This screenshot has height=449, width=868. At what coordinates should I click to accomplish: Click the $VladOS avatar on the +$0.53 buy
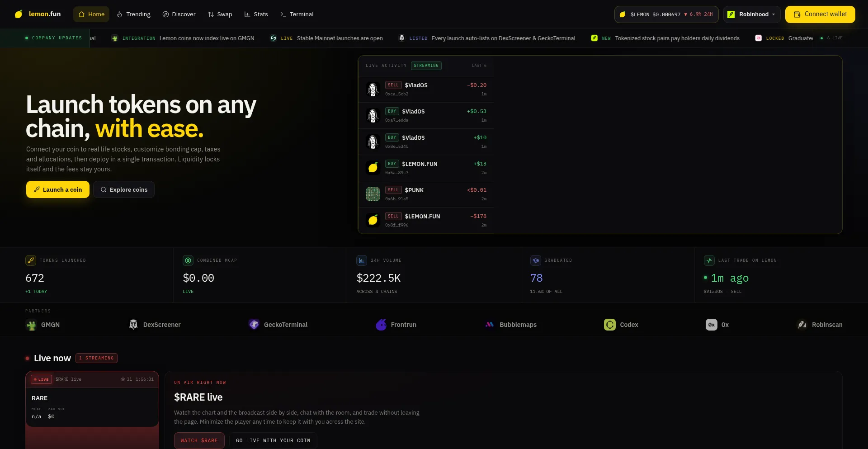(373, 116)
